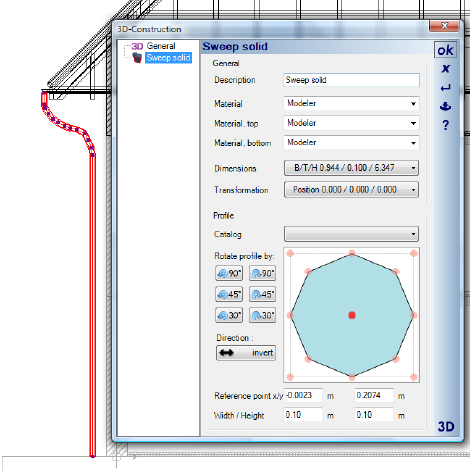Screen dimensions: 470x471
Task: Close the 3D-Construction dialog
Action: click(444, 26)
